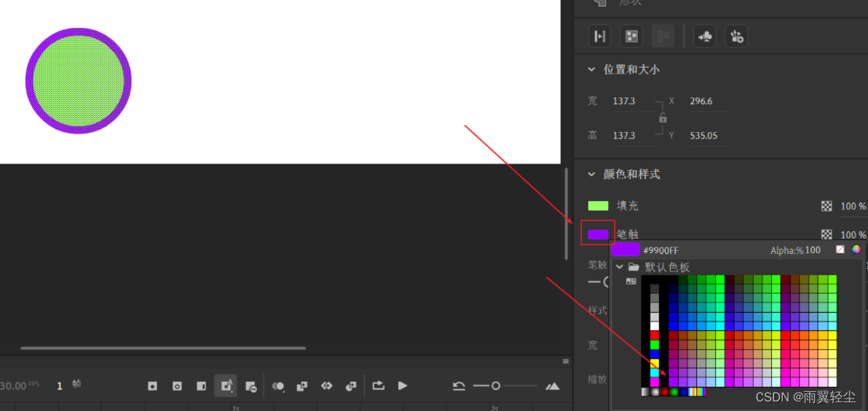Screen dimensions: 868x411
Task: Click the fill alpha checkerboard icon
Action: click(x=826, y=206)
